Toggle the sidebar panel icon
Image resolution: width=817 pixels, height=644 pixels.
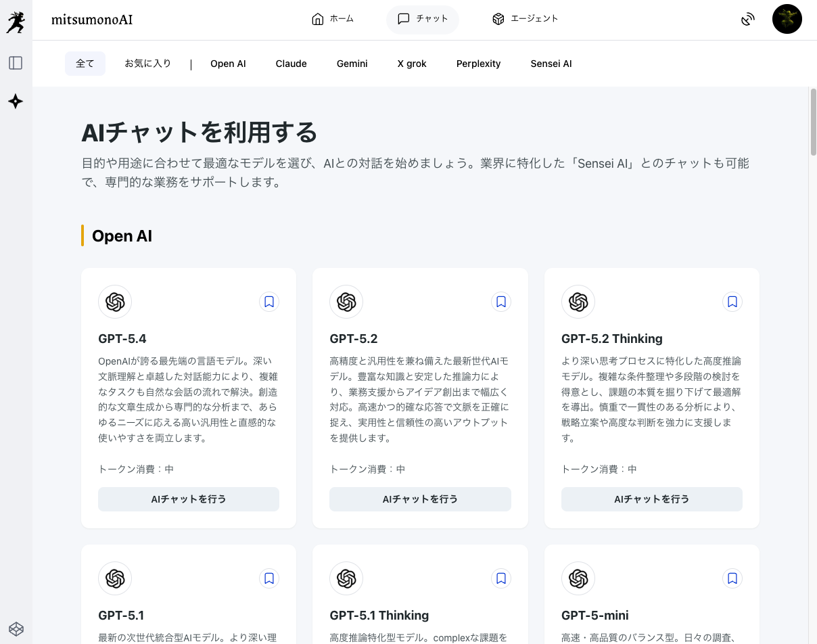(x=16, y=63)
